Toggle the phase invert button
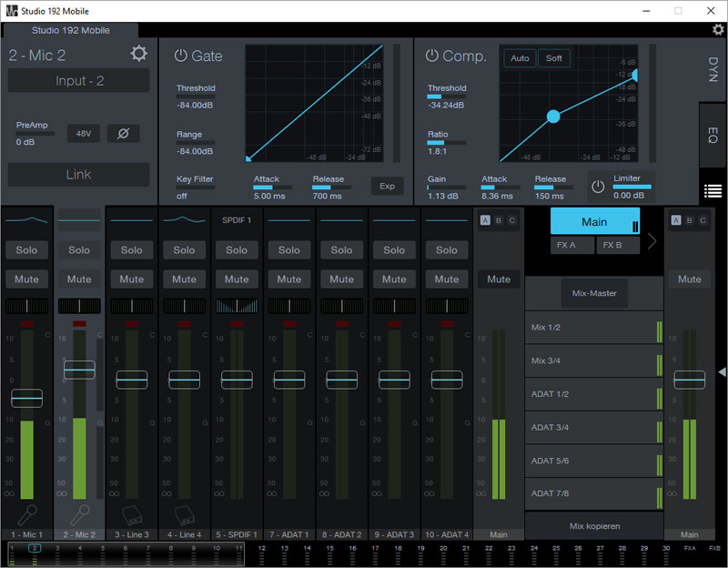 point(123,134)
